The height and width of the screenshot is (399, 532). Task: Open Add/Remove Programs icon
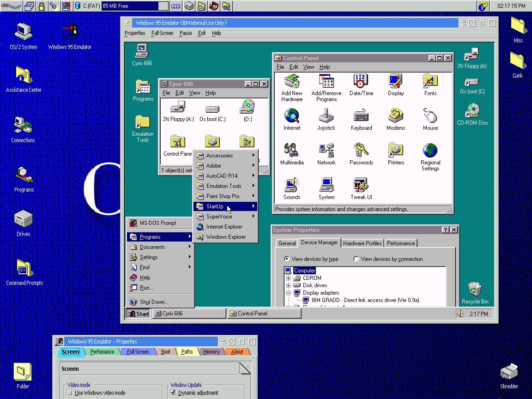point(326,88)
